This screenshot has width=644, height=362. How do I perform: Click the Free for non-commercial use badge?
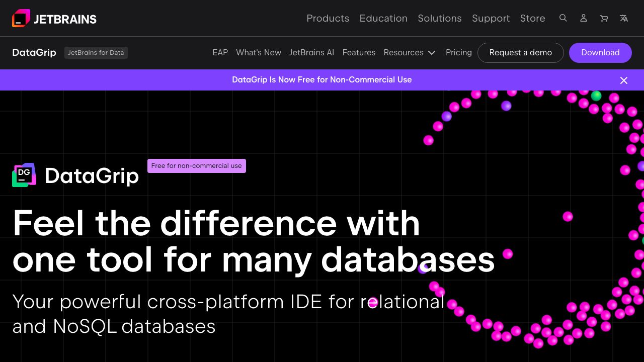click(197, 165)
